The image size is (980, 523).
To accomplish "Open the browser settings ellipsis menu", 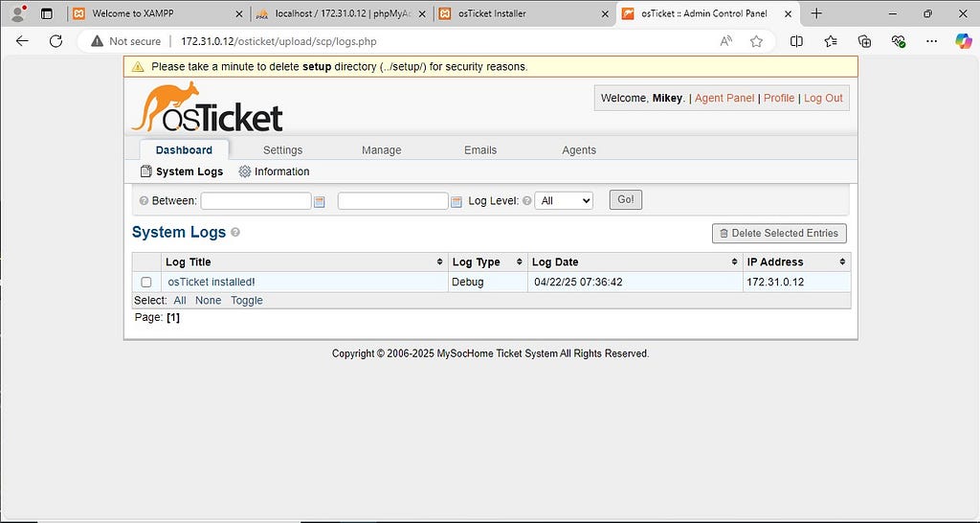I will pos(931,41).
